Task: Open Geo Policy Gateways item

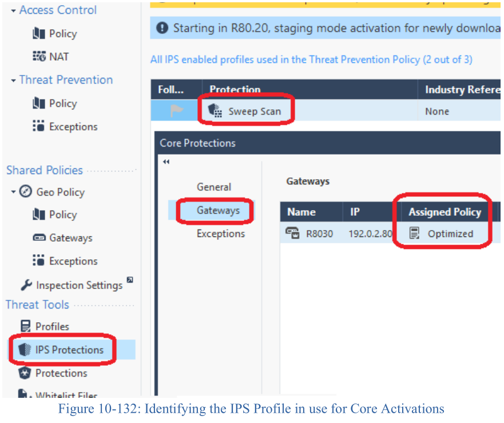Action: (70, 238)
